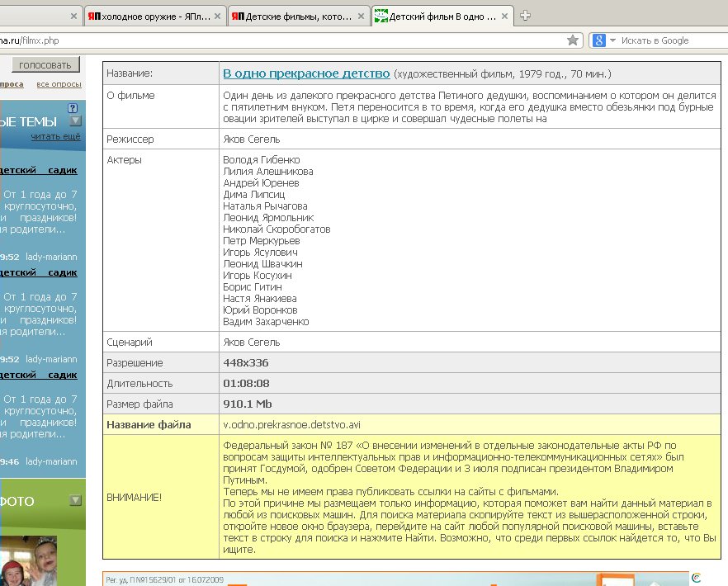
Task: Click the help question mark icon in sidebar
Action: pyautogui.click(x=73, y=108)
